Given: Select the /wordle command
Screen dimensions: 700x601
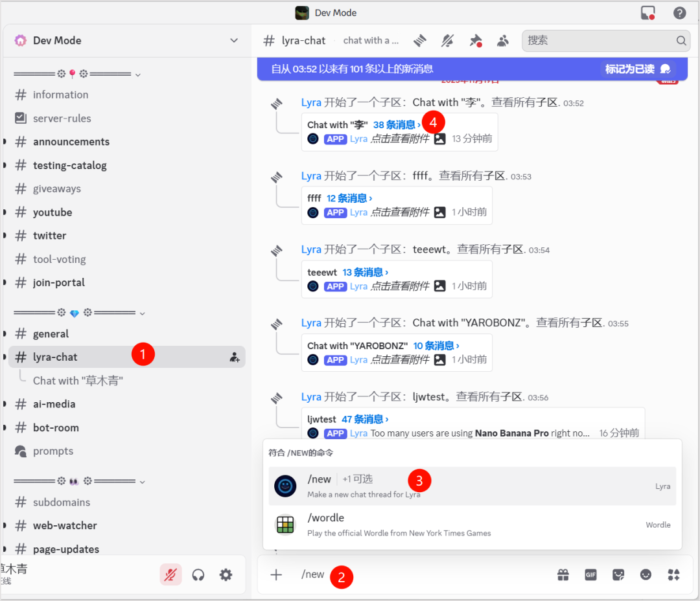Looking at the screenshot, I should pos(471,525).
